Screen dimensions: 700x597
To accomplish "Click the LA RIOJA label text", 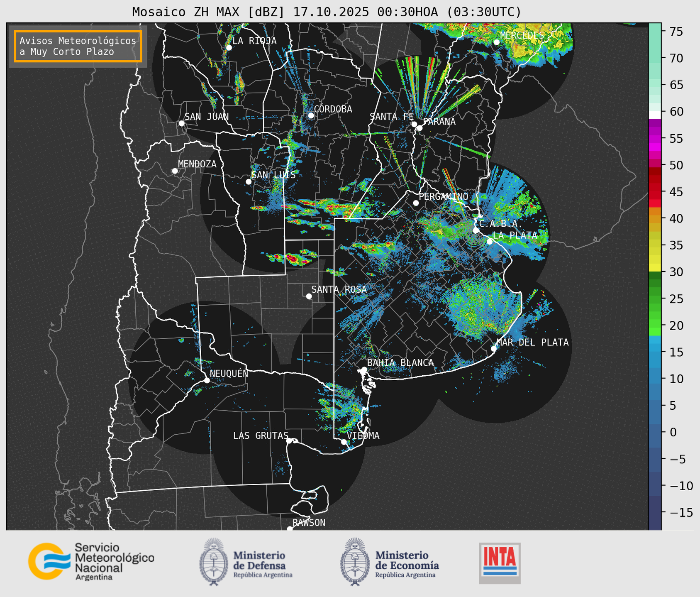I will (254, 41).
